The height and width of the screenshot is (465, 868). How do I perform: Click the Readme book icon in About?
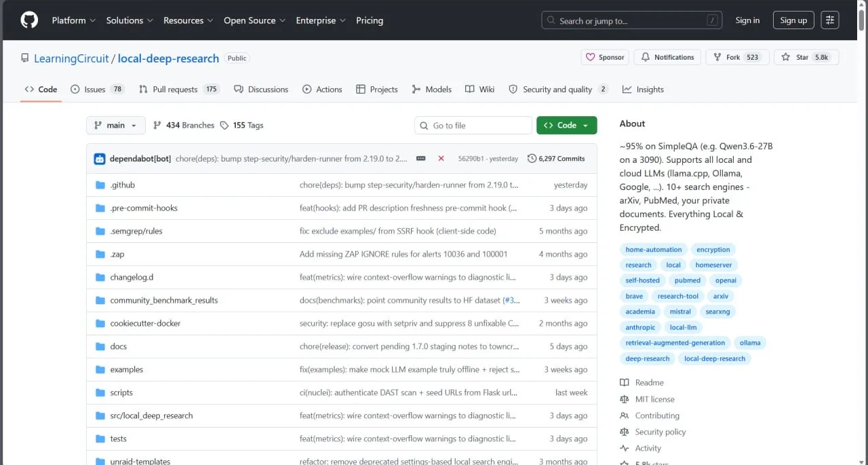click(x=624, y=383)
